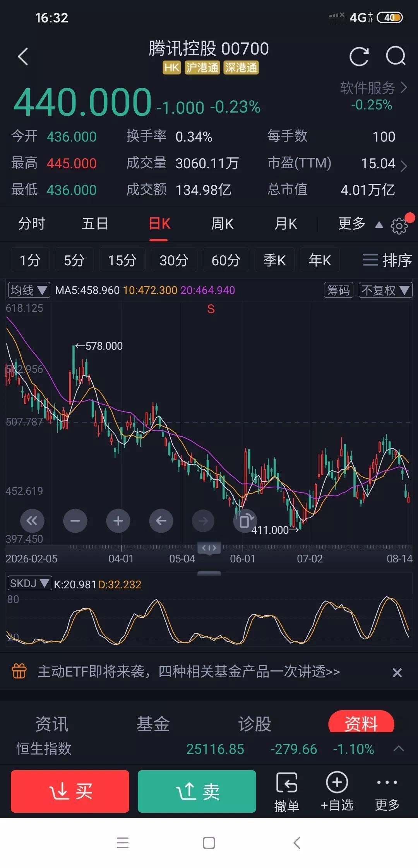Tap the green 卖 sell button

click(x=197, y=791)
